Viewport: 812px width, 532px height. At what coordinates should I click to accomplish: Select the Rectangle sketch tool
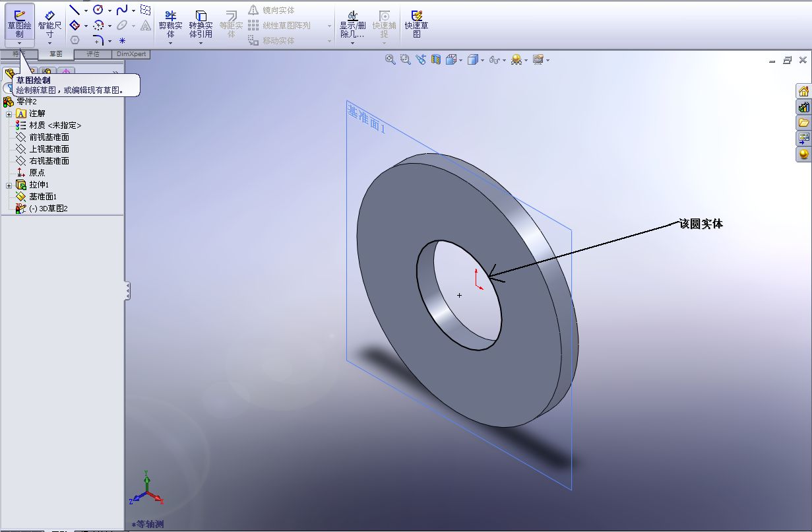75,26
